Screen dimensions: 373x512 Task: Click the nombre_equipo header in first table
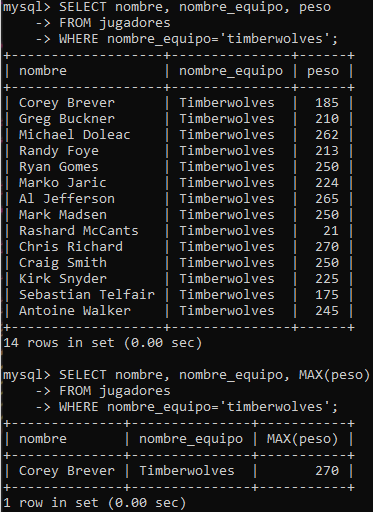[231, 71]
